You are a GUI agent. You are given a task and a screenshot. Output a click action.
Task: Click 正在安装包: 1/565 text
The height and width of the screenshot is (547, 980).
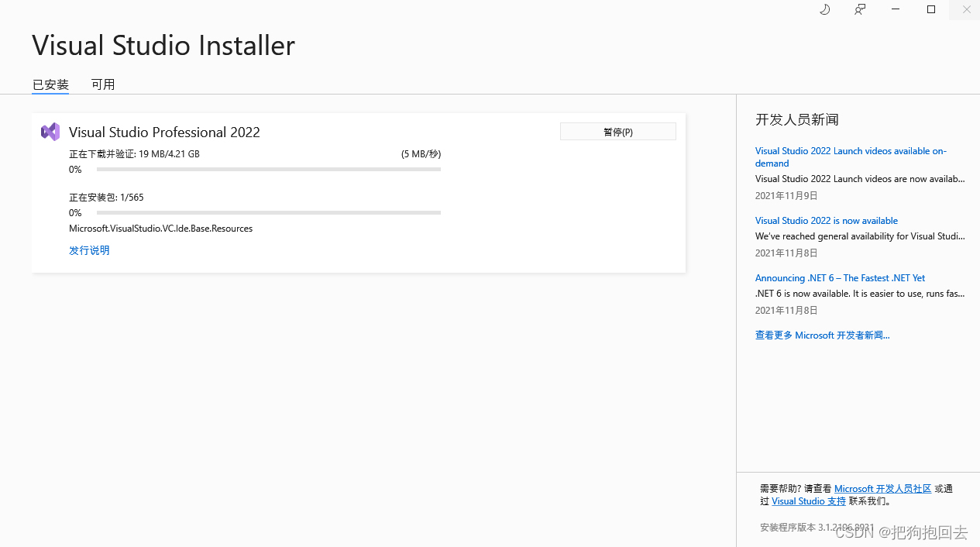[106, 198]
